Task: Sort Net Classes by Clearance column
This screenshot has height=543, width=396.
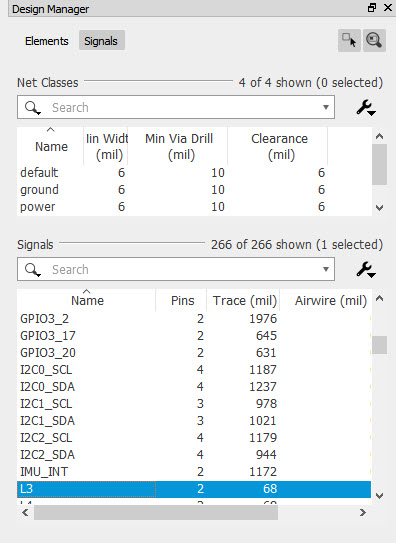Action: 279,146
